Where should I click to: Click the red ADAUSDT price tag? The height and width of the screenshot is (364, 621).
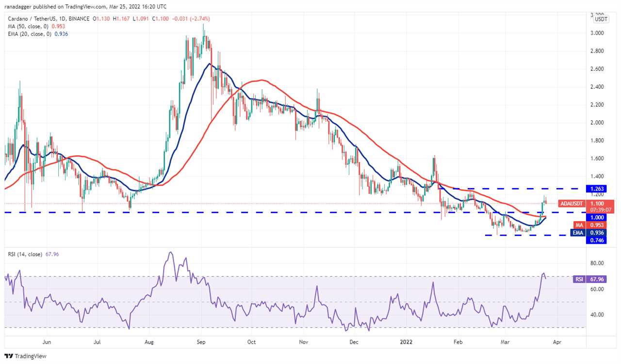pyautogui.click(x=572, y=204)
